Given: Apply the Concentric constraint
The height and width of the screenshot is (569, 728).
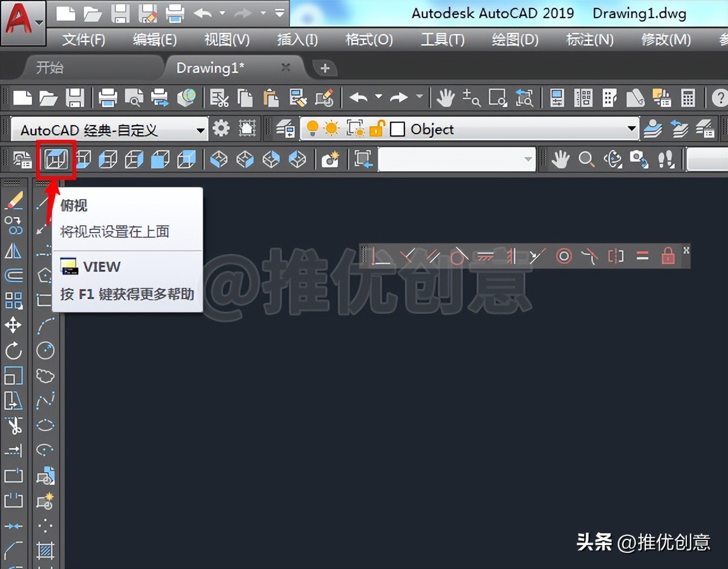Looking at the screenshot, I should pos(564,257).
